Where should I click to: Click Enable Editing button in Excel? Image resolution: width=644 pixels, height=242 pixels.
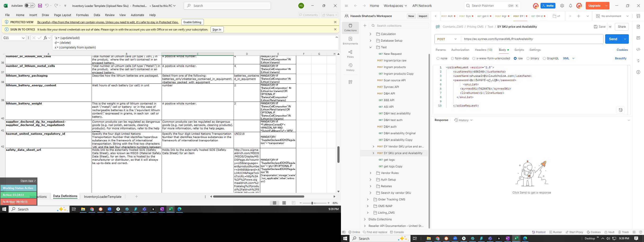point(192,22)
